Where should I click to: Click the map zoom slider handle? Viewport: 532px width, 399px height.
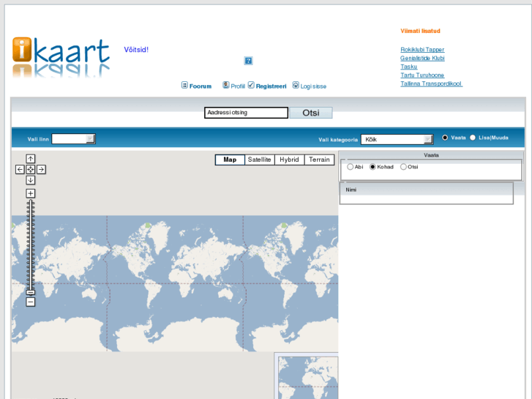pyautogui.click(x=31, y=292)
